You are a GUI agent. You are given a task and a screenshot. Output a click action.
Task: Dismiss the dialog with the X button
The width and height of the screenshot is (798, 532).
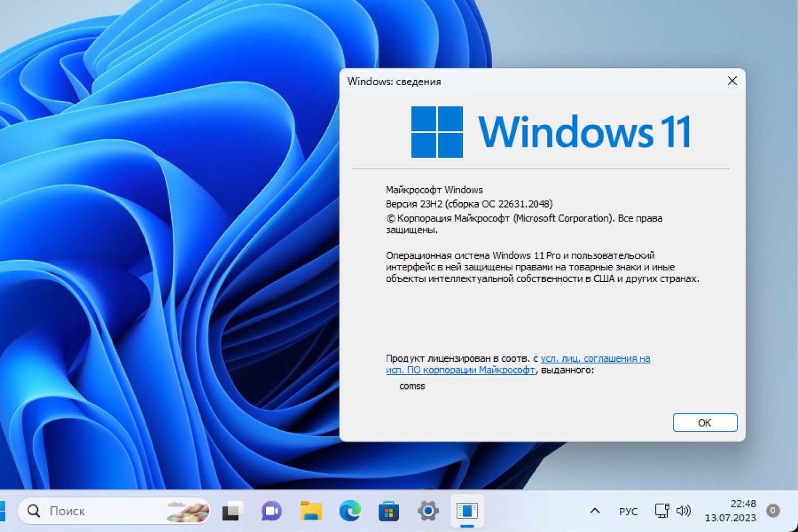(x=732, y=81)
